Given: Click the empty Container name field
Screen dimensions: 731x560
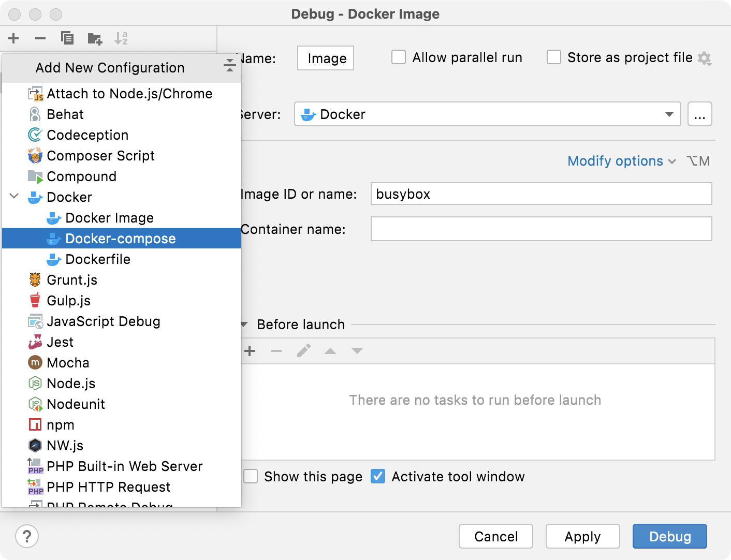Looking at the screenshot, I should (x=542, y=229).
